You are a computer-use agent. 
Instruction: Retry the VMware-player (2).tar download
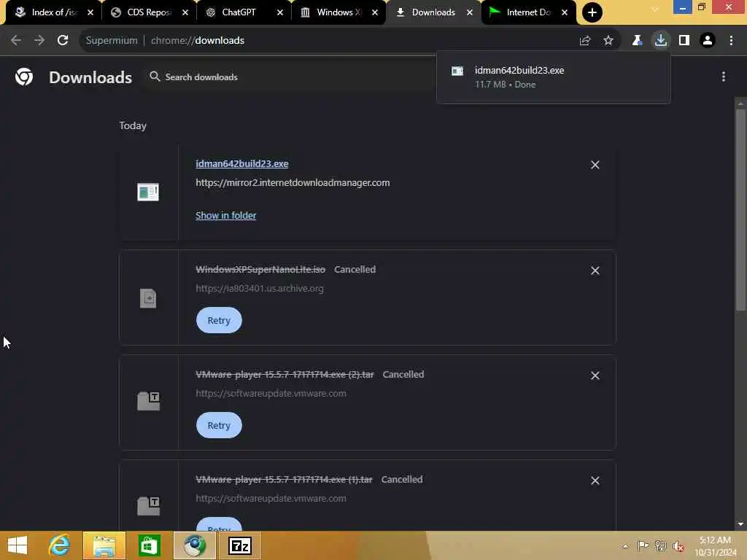(219, 425)
